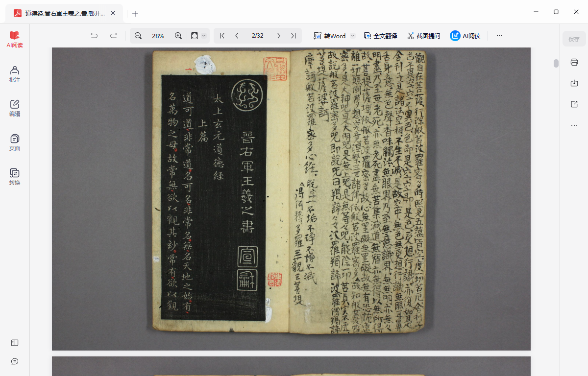The image size is (588, 376).
Task: Zoom out with the minus magnifier
Action: click(x=138, y=36)
